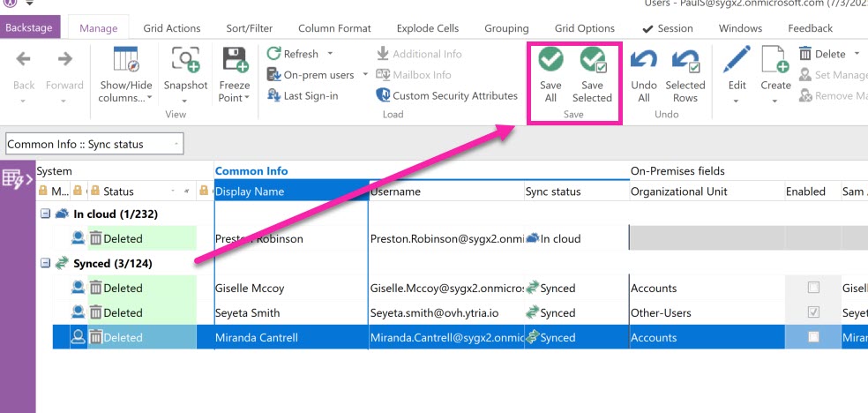
Task: Toggle Enabled checkbox for Seyeta Smith
Action: click(x=813, y=312)
